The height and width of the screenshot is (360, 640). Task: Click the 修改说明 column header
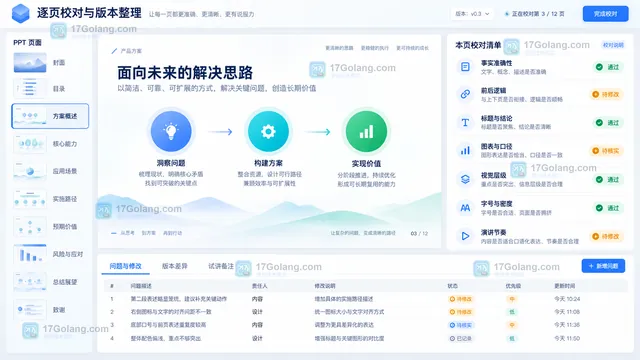point(325,286)
